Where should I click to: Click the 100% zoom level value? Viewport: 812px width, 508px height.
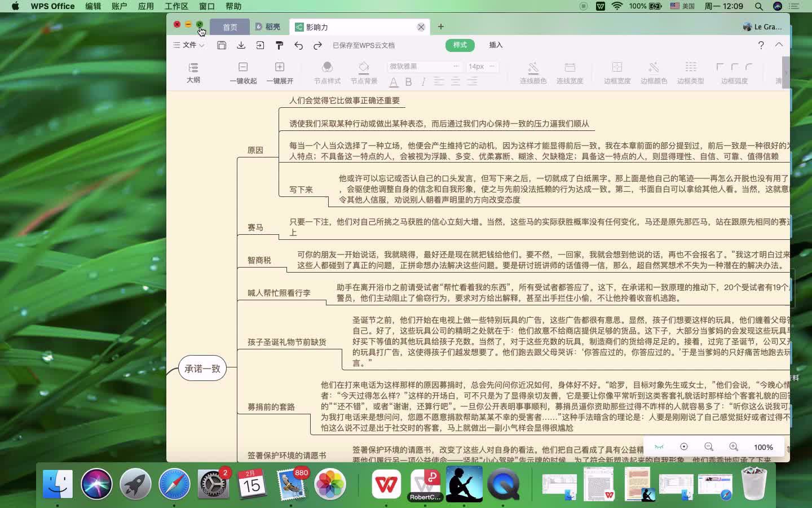764,447
